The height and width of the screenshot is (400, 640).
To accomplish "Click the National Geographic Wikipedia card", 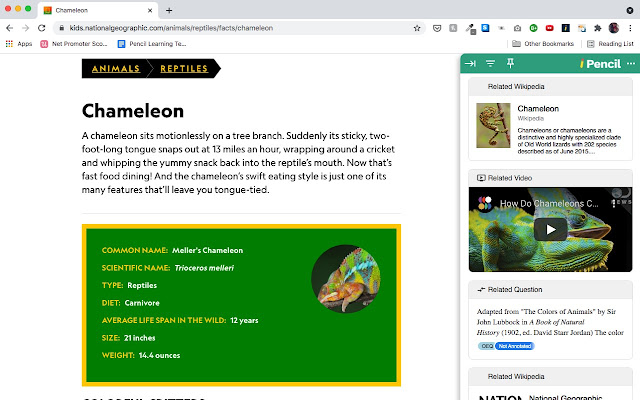I will (550, 394).
